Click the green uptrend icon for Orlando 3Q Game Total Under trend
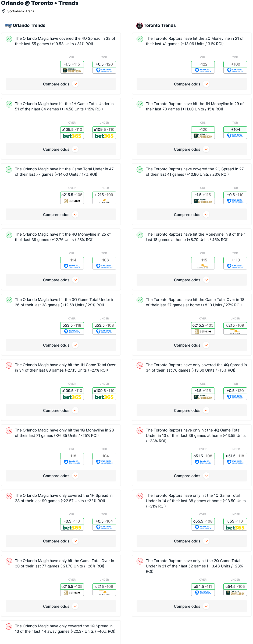Viewport: 253px width, 644px height. [9, 300]
